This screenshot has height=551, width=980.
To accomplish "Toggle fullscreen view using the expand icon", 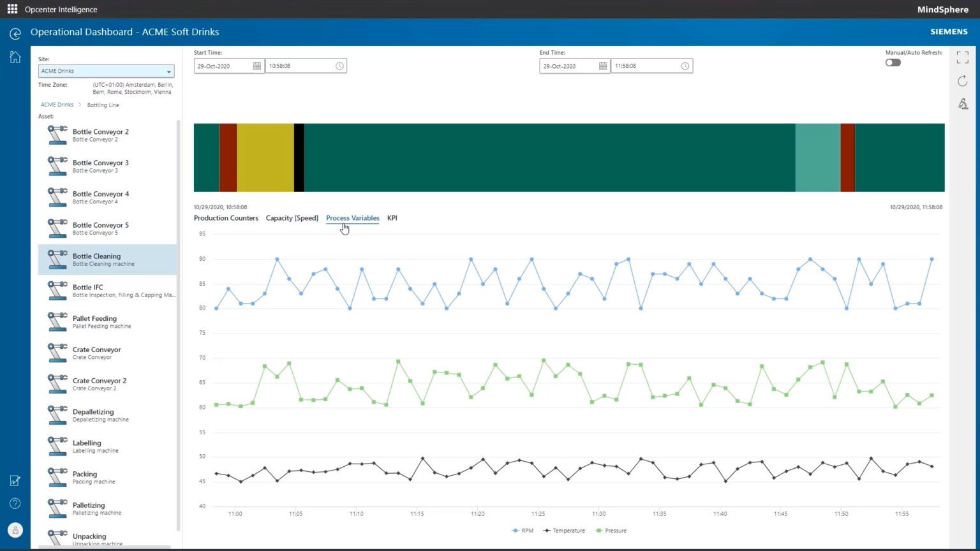I will 962,57.
